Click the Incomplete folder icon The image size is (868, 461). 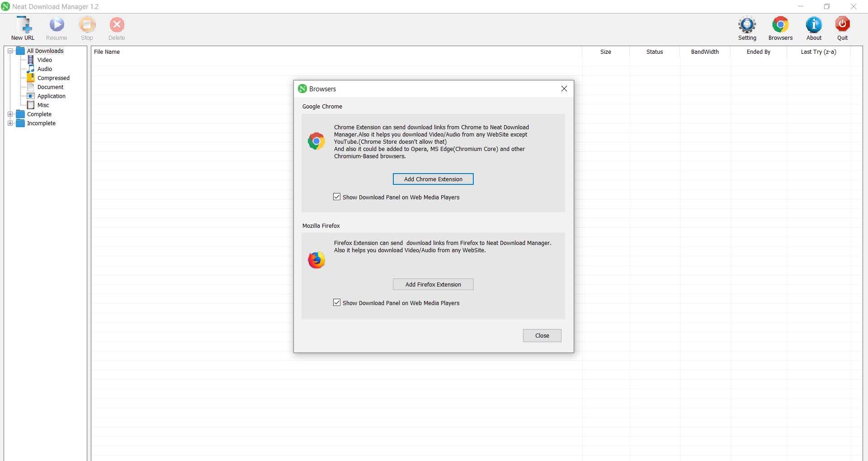pos(20,123)
